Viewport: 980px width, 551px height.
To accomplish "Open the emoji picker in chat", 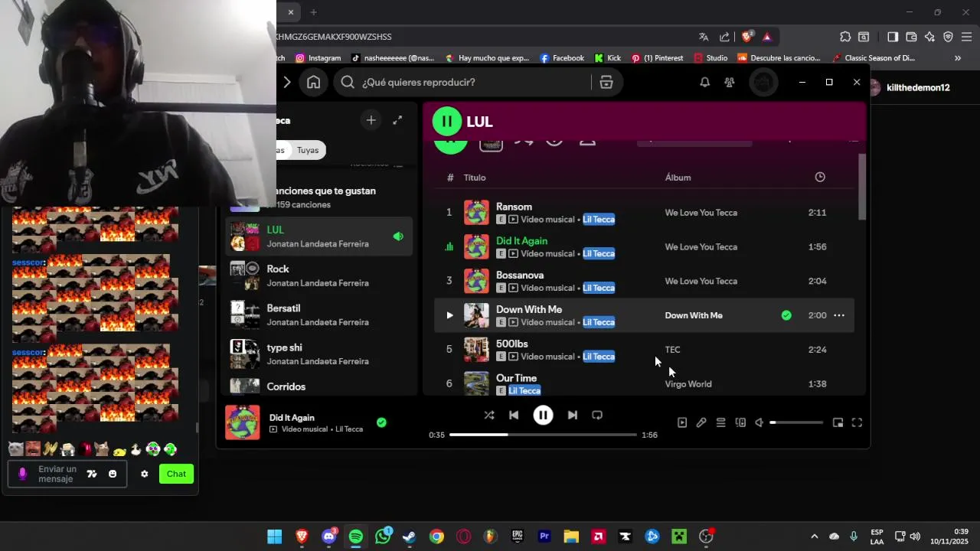I will pos(113,474).
